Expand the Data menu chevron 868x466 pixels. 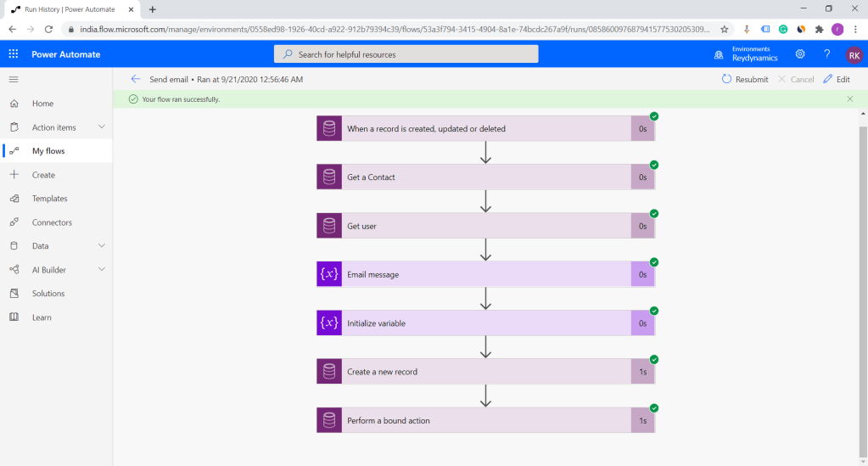tap(102, 246)
